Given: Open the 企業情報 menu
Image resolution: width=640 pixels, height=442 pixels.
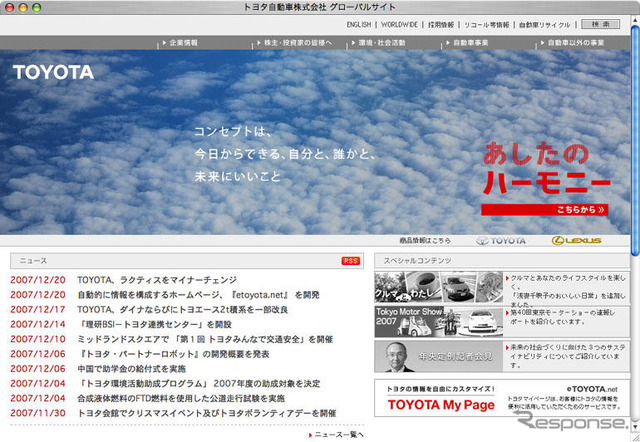Looking at the screenshot, I should (x=180, y=42).
